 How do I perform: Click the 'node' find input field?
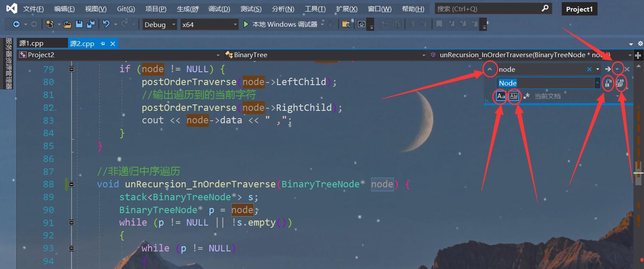[542, 69]
